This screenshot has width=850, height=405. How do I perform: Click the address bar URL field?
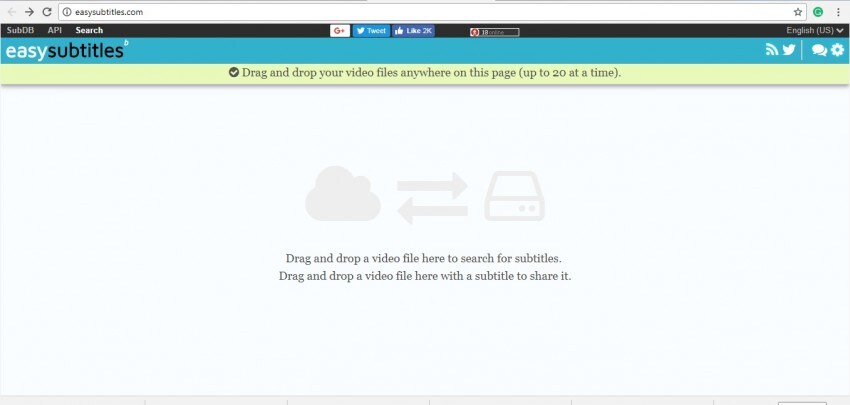(400, 12)
